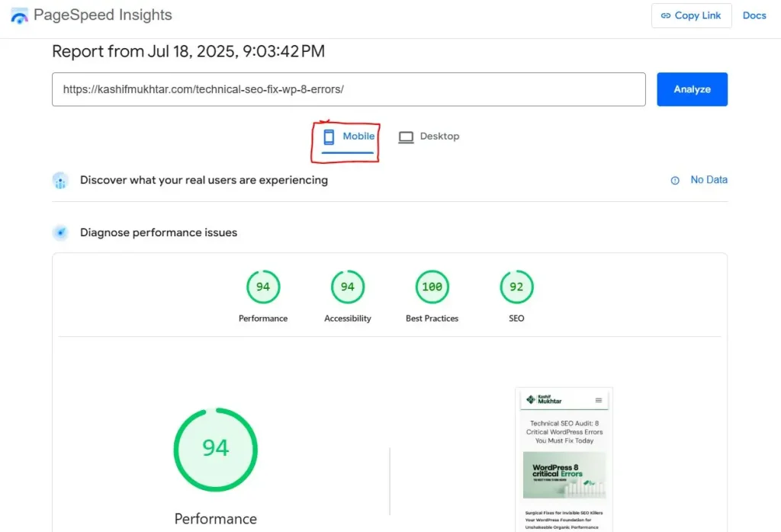
Task: Click the report date heading text
Action: [x=188, y=51]
